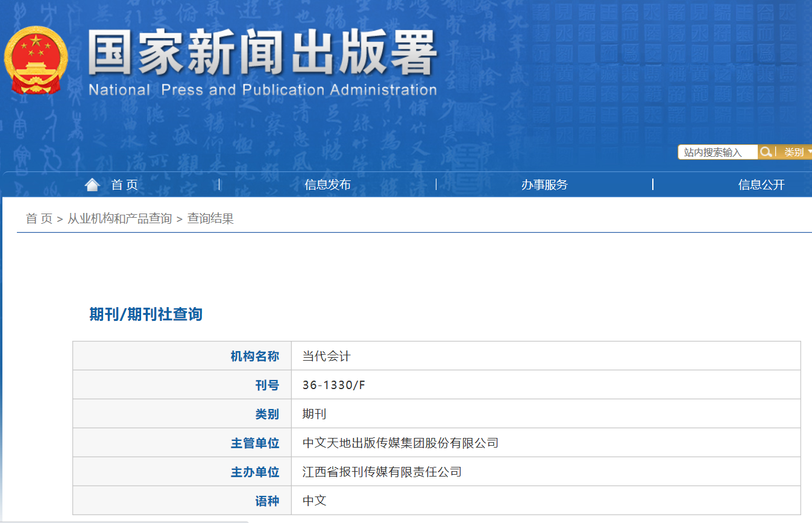Viewport: 812px width, 523px height.
Task: Click the 国家新闻出版署 site title
Action: tap(262, 53)
